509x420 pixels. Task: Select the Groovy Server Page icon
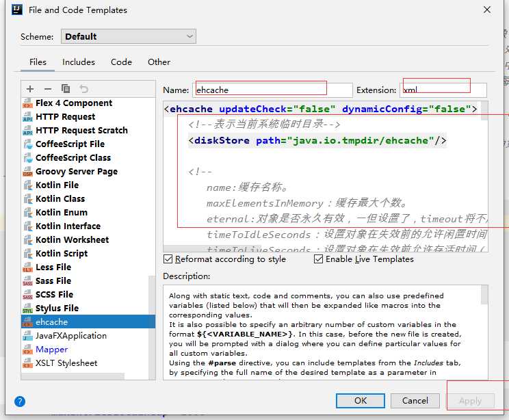tap(28, 172)
